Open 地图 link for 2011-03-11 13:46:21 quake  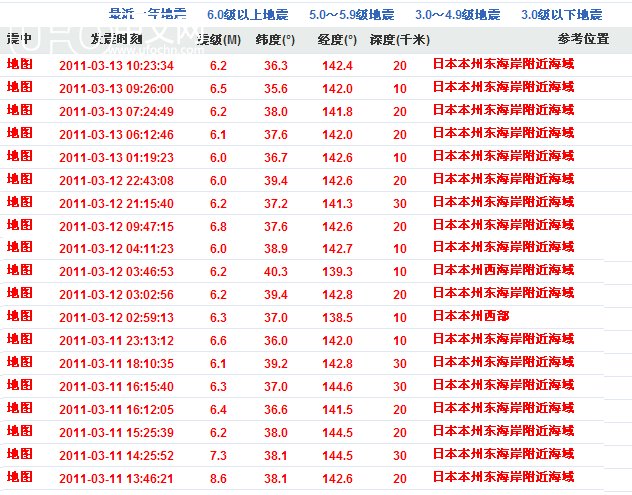tap(20, 477)
